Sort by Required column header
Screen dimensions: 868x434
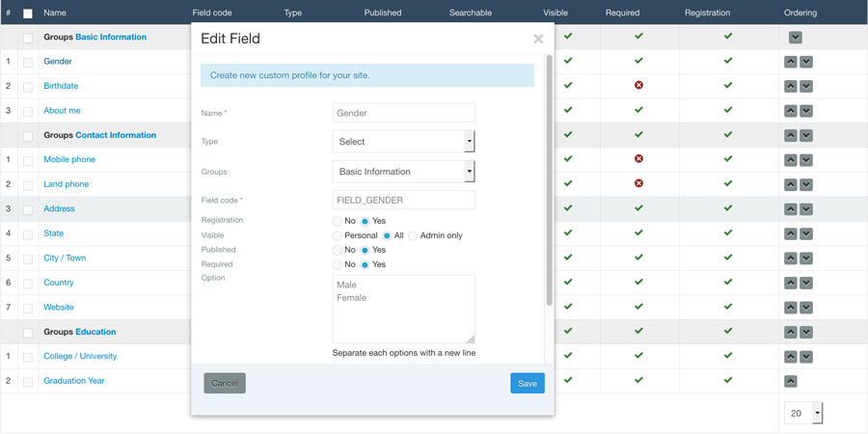click(622, 13)
